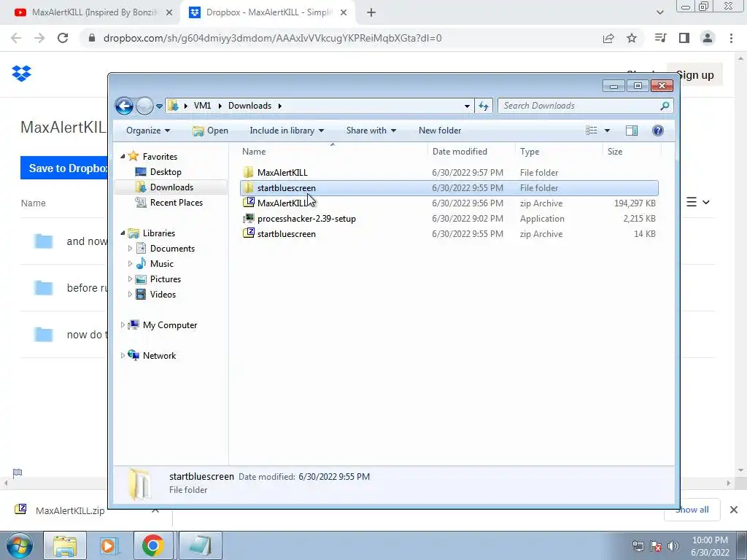Select processhacker-2.39-setup application icon

(x=248, y=219)
